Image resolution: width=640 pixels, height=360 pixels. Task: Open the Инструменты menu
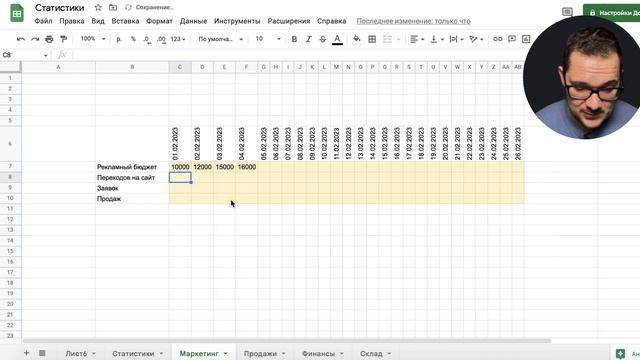point(237,21)
